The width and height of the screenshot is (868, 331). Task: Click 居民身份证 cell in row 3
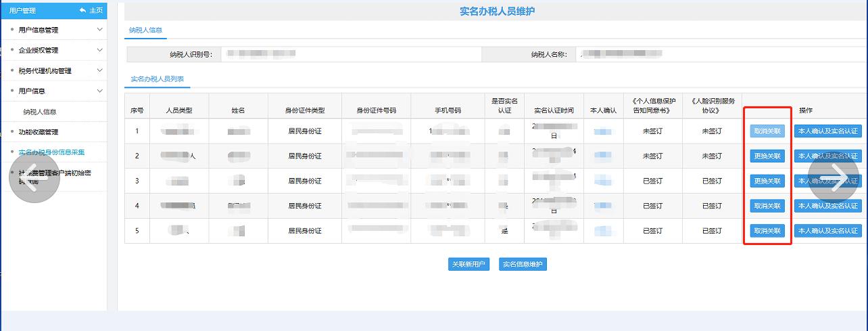pos(305,181)
